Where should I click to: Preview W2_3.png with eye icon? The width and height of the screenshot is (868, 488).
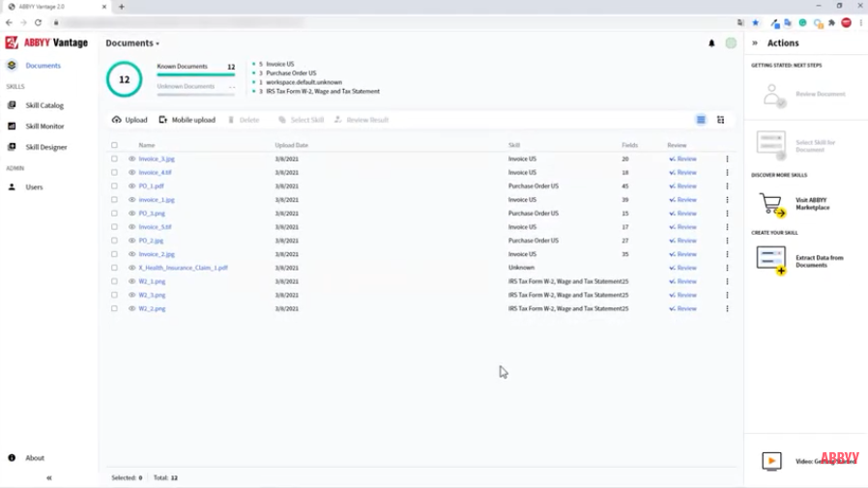tap(131, 295)
